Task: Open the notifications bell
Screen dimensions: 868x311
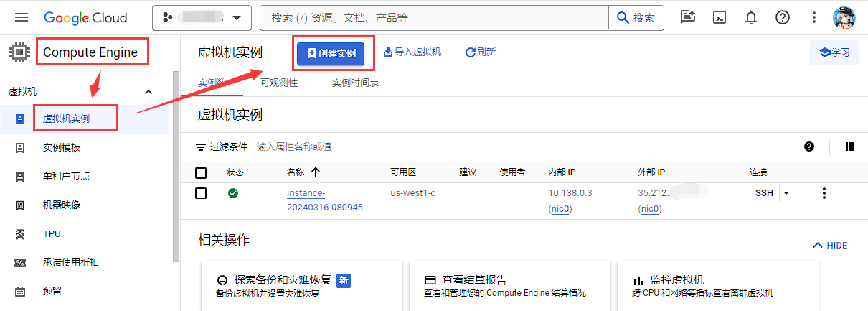Action: 751,17
